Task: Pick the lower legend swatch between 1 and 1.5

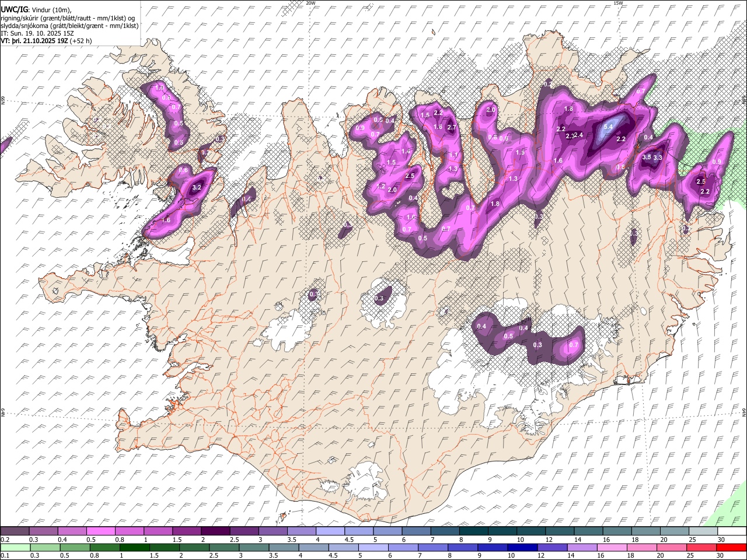Action: 134,547
